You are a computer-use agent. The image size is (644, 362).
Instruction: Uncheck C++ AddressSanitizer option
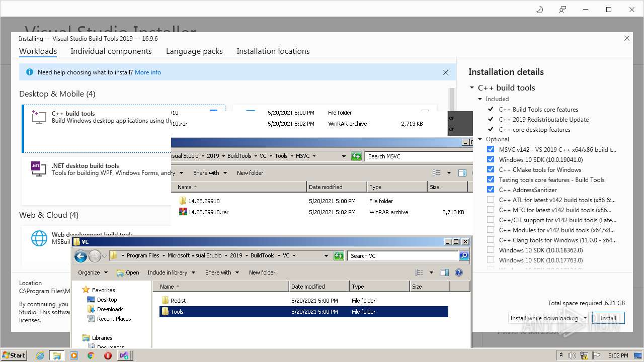[491, 190]
